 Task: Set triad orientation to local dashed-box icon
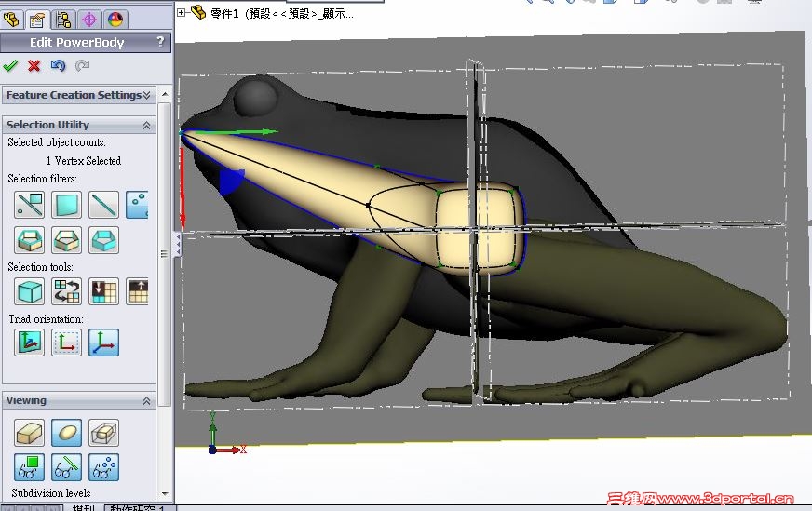[67, 343]
